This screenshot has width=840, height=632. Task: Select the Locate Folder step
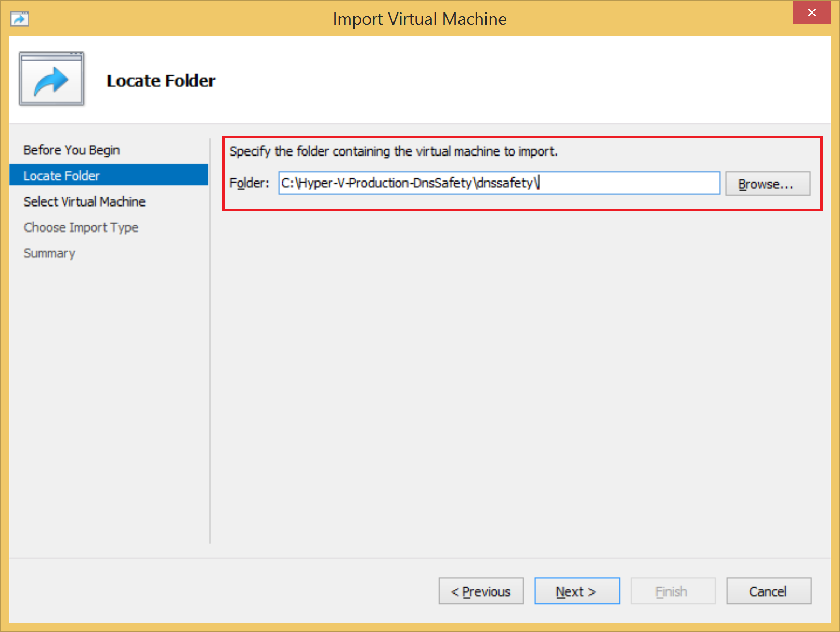(x=109, y=175)
